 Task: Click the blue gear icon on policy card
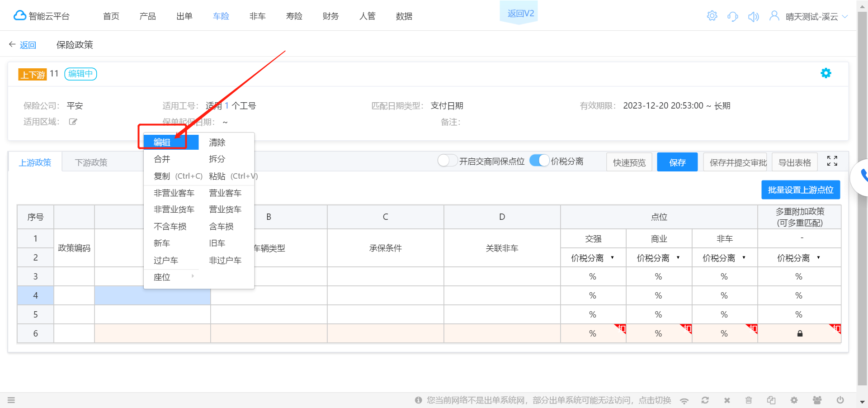(826, 73)
